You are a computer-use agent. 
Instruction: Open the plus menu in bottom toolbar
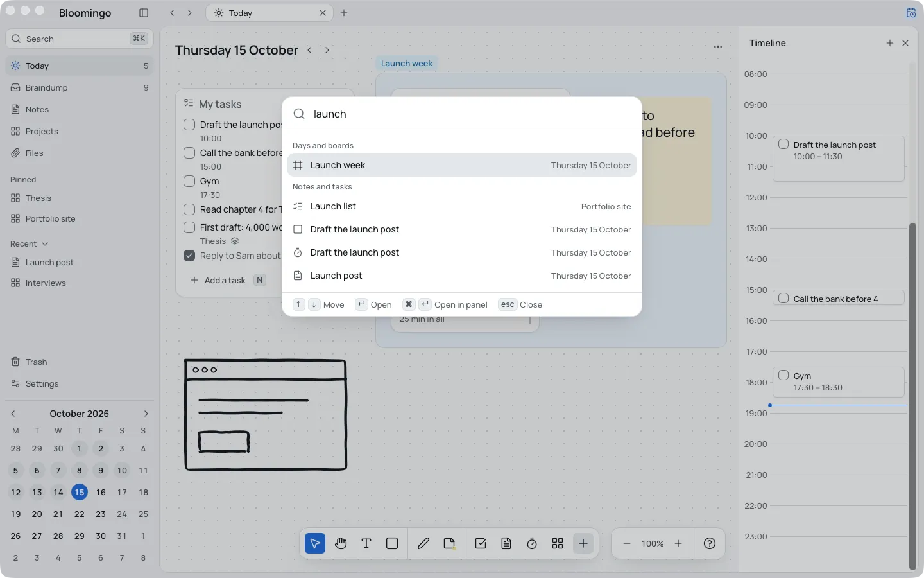(583, 543)
